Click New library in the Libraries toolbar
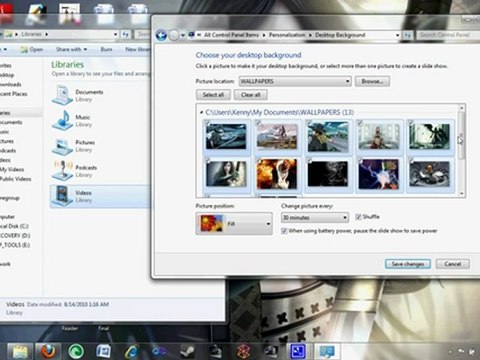 coord(138,49)
